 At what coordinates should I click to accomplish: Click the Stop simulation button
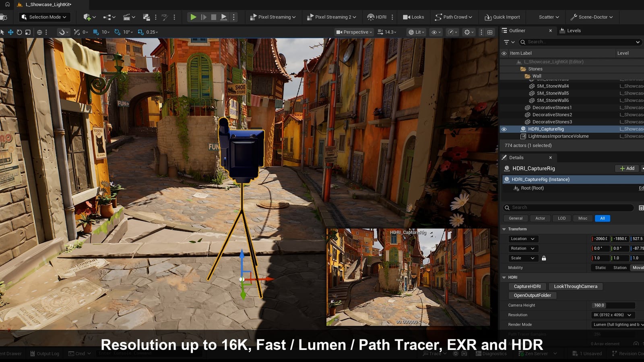tap(214, 17)
